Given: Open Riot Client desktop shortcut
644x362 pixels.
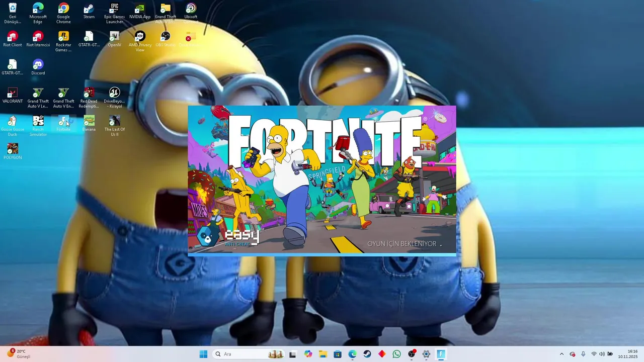Looking at the screenshot, I should pos(13,39).
